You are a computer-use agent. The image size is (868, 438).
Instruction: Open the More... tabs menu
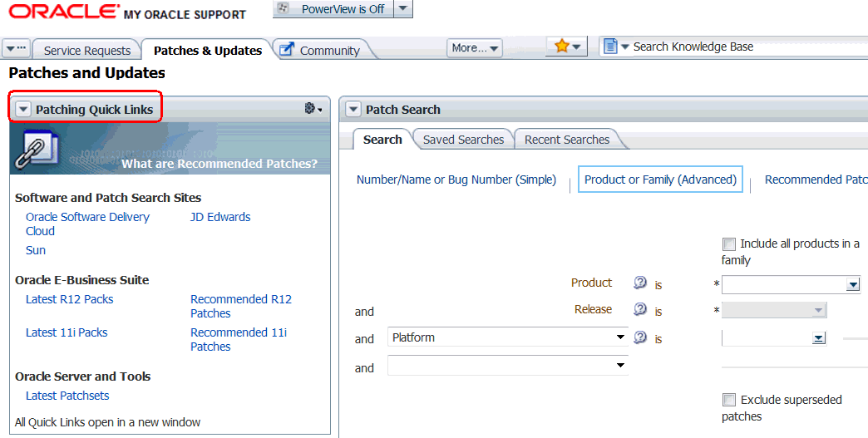475,48
